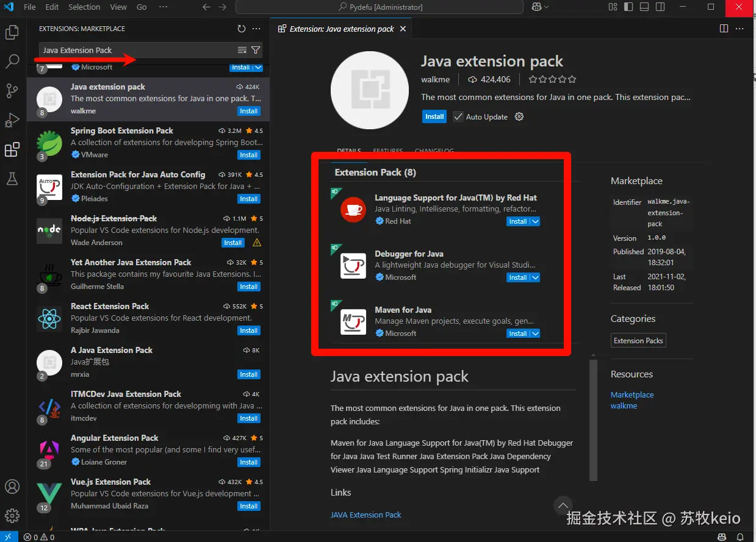Open the Run and Debug view

(12, 120)
